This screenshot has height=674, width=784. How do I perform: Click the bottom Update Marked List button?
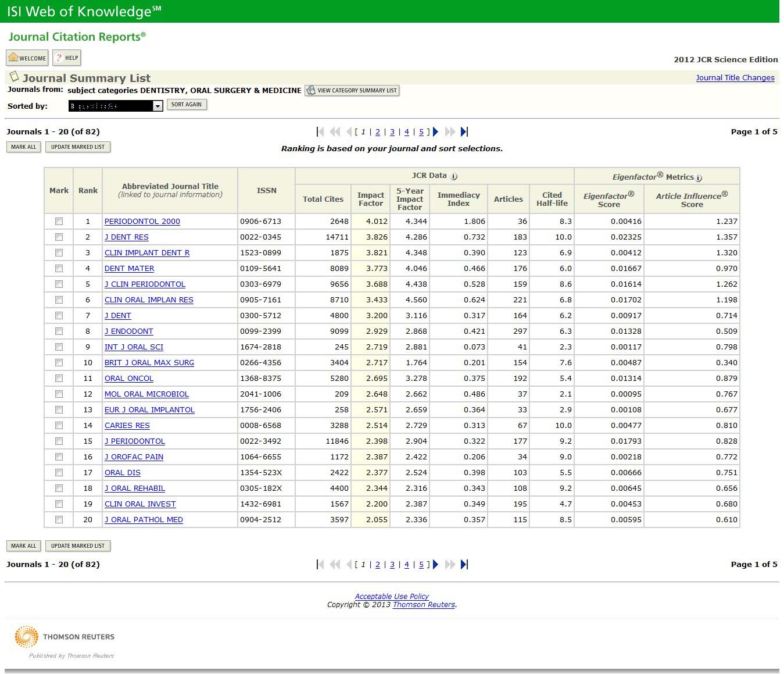tap(78, 546)
